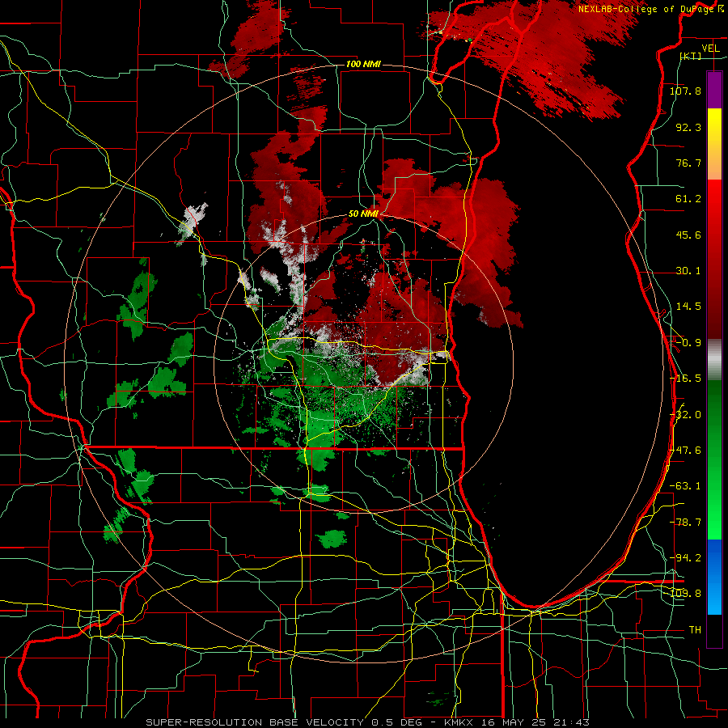Click the TH legend label
The width and height of the screenshot is (728, 728).
click(695, 630)
